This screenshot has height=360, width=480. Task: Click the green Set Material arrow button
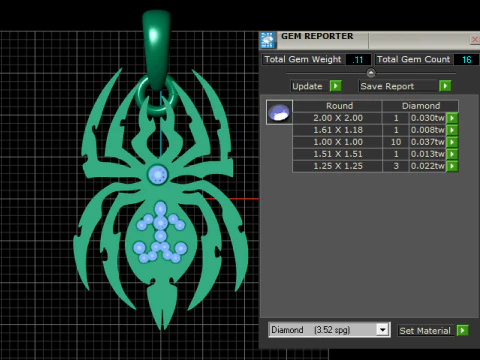[462, 331]
